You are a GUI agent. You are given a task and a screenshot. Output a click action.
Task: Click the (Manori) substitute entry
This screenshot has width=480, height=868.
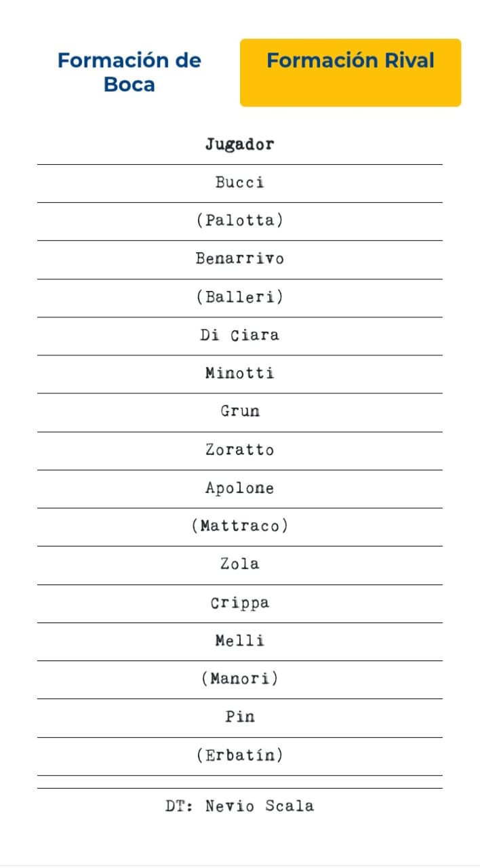(239, 679)
